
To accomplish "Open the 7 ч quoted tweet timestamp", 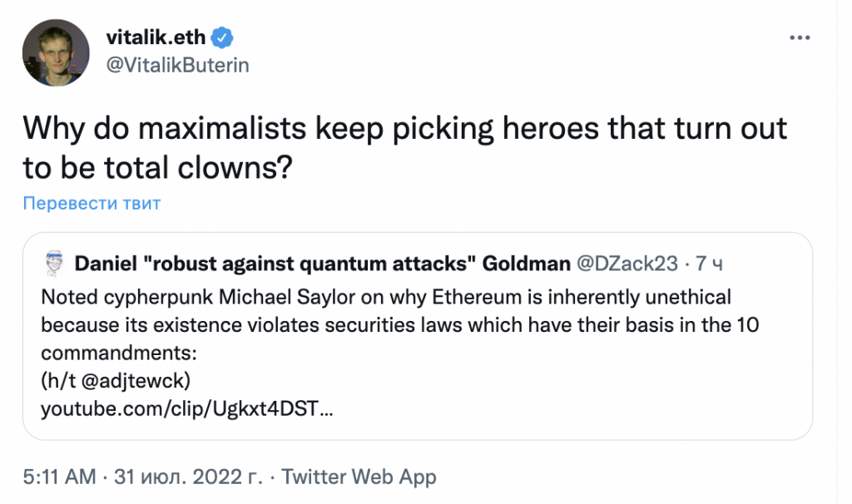I will pos(709,264).
